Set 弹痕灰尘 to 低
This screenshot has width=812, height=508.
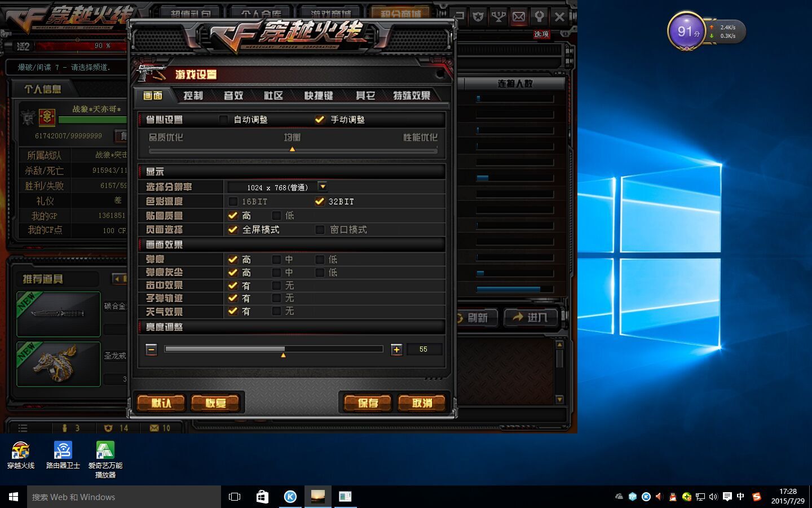coord(320,273)
